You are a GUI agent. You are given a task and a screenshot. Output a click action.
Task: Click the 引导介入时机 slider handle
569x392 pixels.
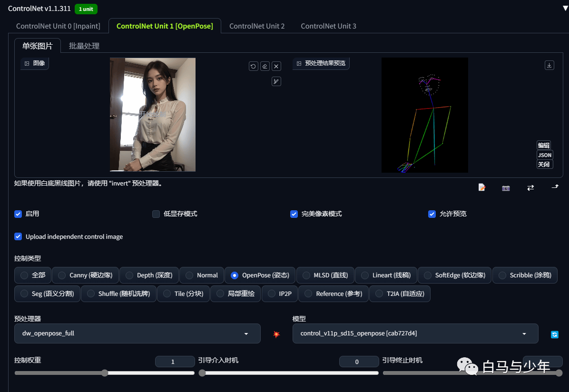202,373
